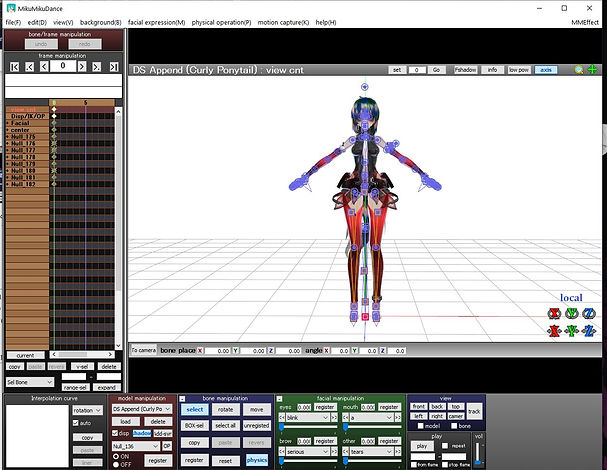Open the rotation interpolation dropdown

[87, 410]
